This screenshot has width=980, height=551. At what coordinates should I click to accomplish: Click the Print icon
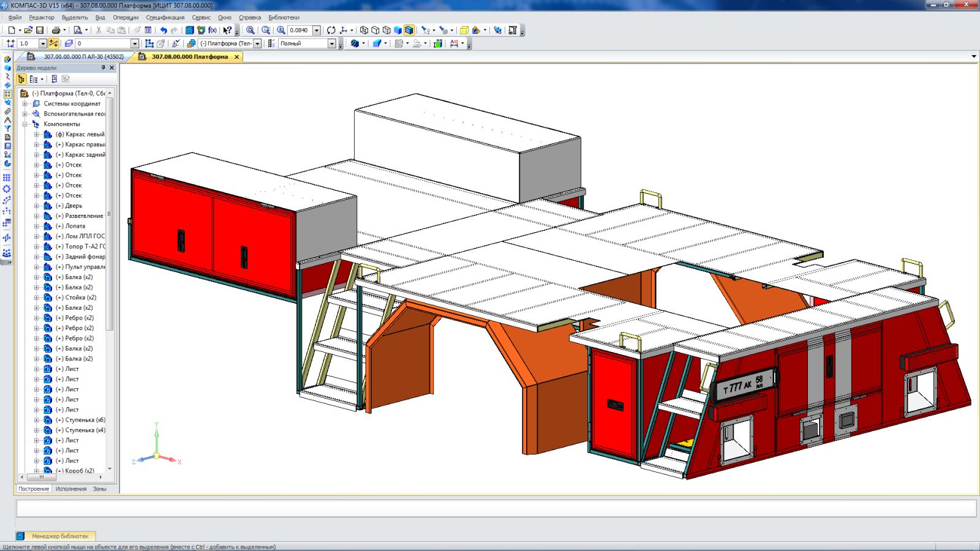56,30
